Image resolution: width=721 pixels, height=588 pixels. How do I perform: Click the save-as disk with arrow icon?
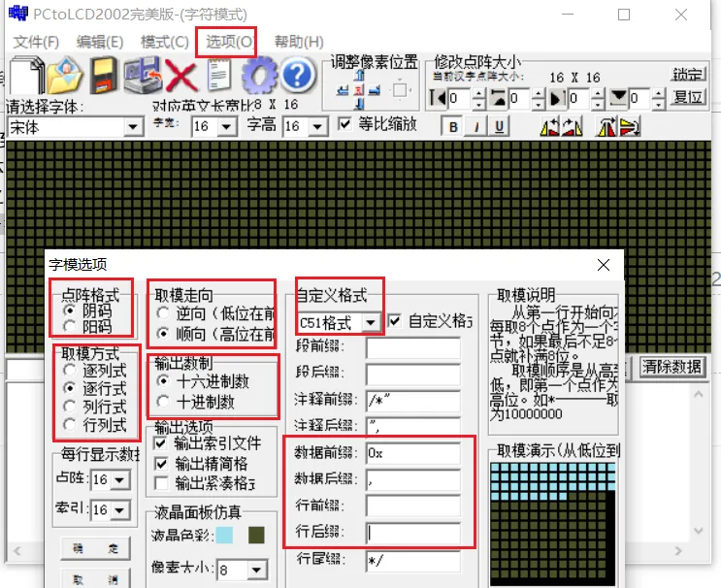click(x=143, y=75)
